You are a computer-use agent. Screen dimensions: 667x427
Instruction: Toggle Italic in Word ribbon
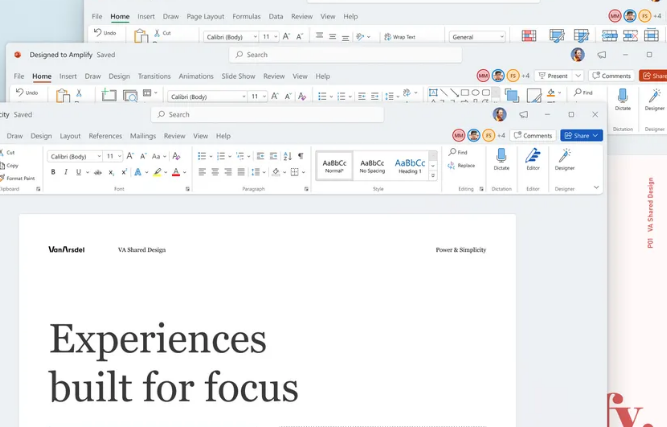[x=66, y=172]
